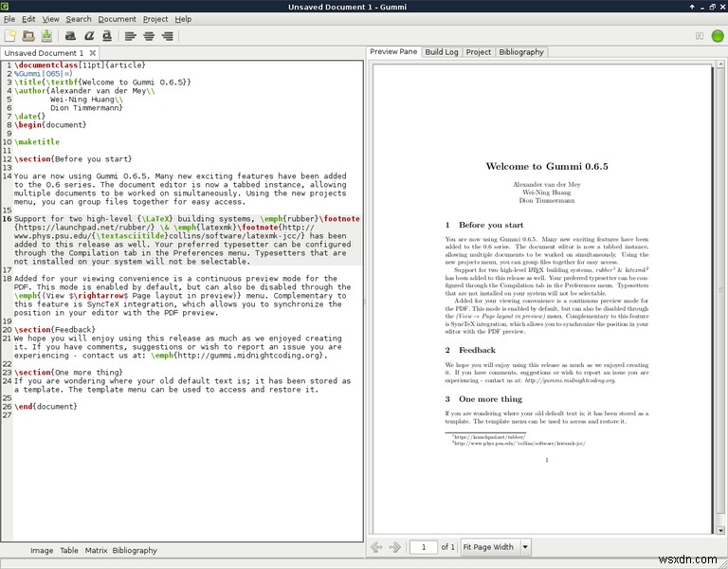Viewport: 728px width, 569px height.
Task: Go to previous page in preview
Action: [x=376, y=547]
